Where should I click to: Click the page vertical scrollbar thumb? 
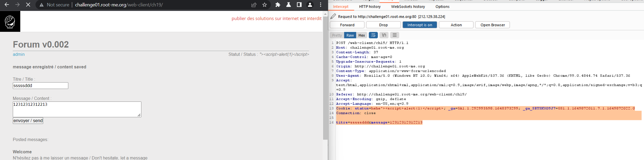[325, 78]
